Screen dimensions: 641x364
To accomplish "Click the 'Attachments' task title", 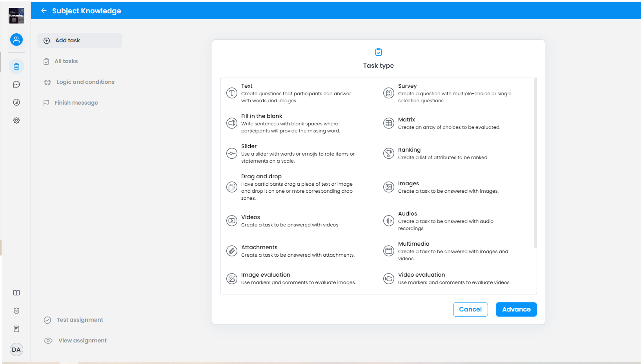I will pyautogui.click(x=259, y=247).
